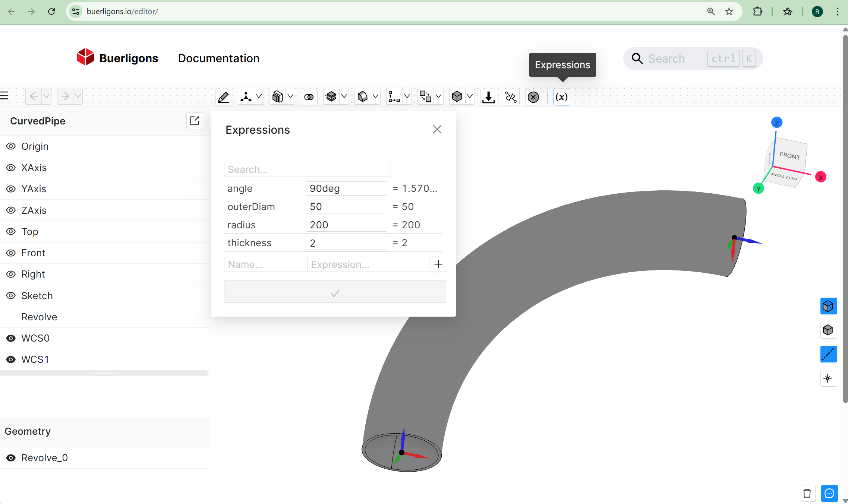Click the measure line icon

[828, 354]
